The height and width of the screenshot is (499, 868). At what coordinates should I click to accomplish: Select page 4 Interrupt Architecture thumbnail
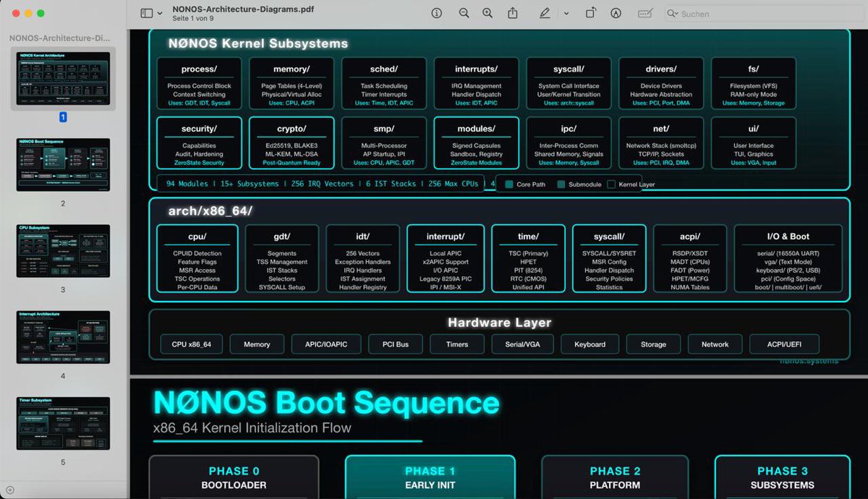(x=63, y=337)
